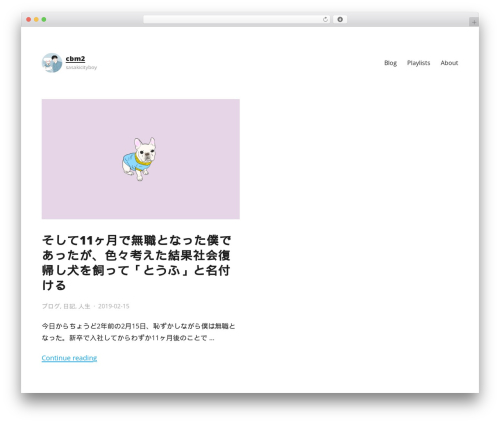500x423 pixels.
Task: Click the 人生 category link
Action: 85,306
